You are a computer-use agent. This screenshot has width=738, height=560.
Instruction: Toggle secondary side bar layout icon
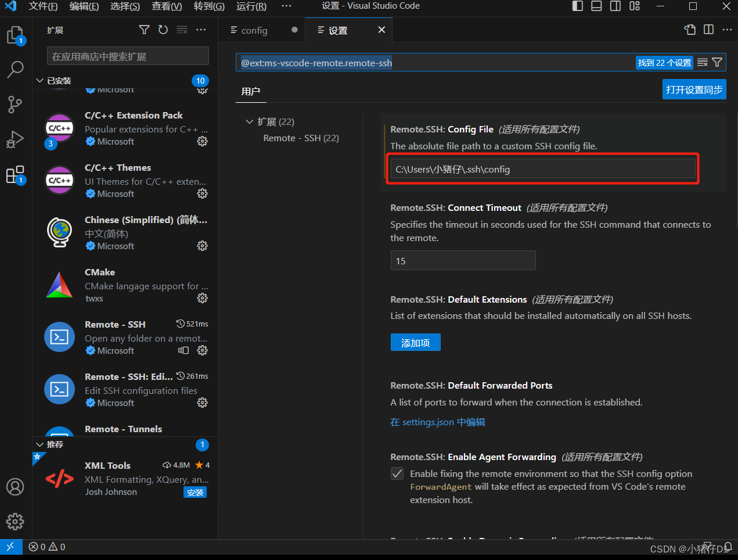tap(615, 6)
